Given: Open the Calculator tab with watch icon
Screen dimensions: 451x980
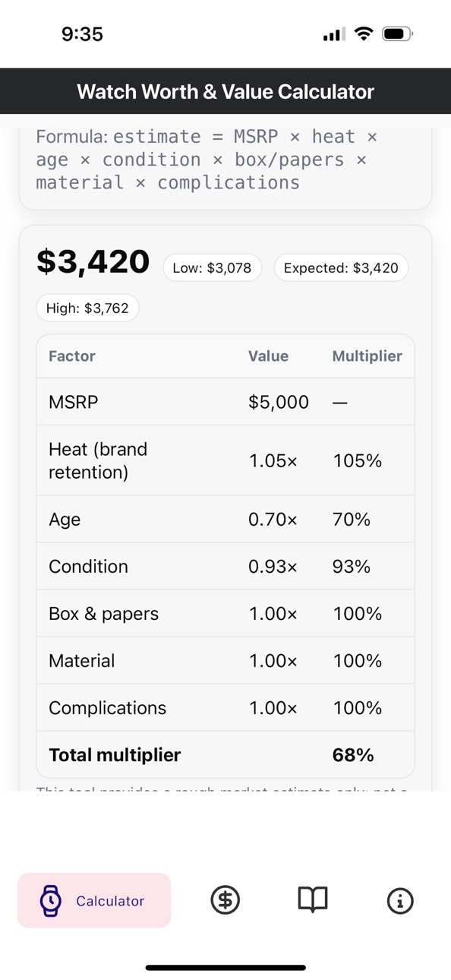Looking at the screenshot, I should pyautogui.click(x=94, y=900).
